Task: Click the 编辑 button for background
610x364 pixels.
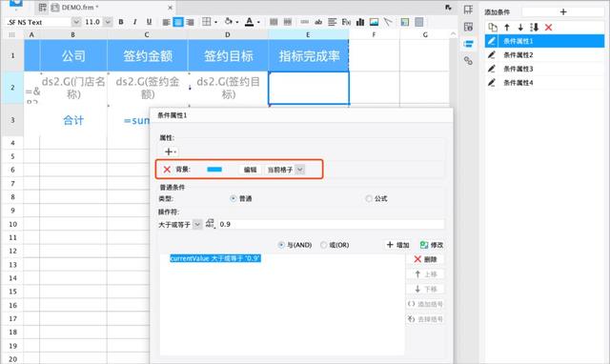Action: coord(250,170)
